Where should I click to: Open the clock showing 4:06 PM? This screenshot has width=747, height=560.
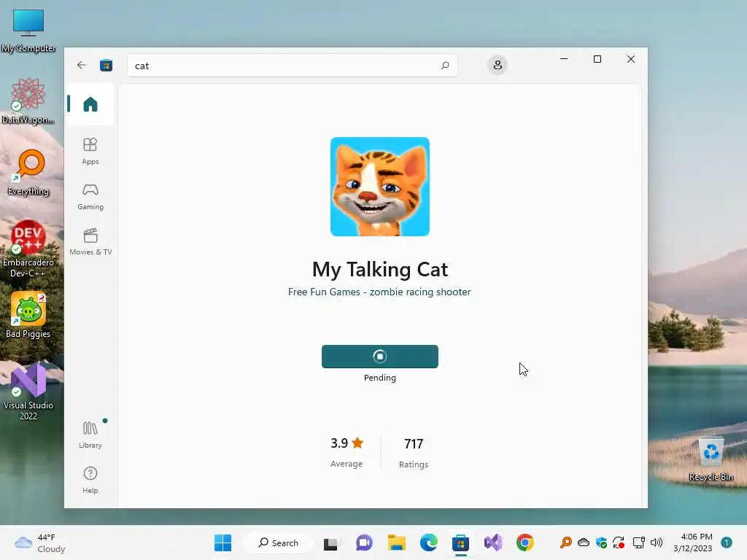point(693,542)
